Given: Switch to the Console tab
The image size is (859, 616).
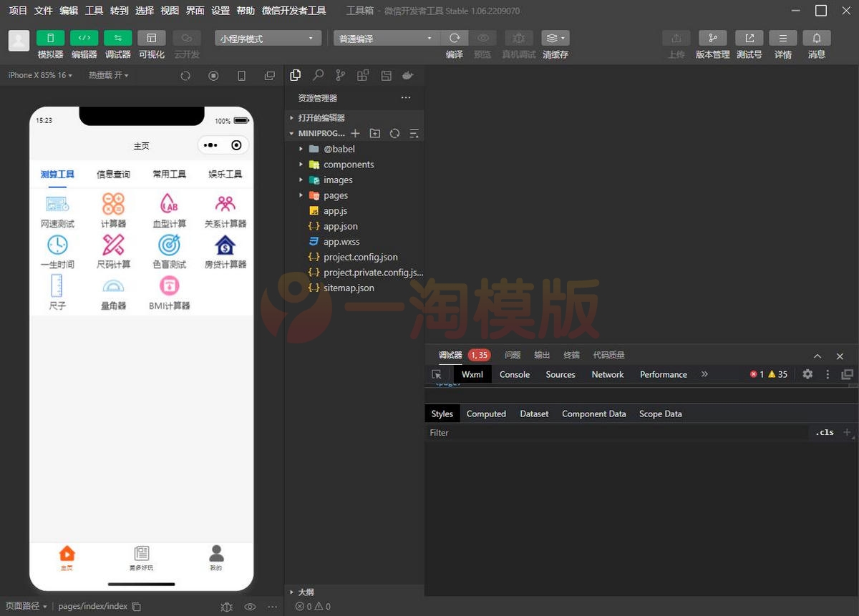Looking at the screenshot, I should click(x=515, y=374).
